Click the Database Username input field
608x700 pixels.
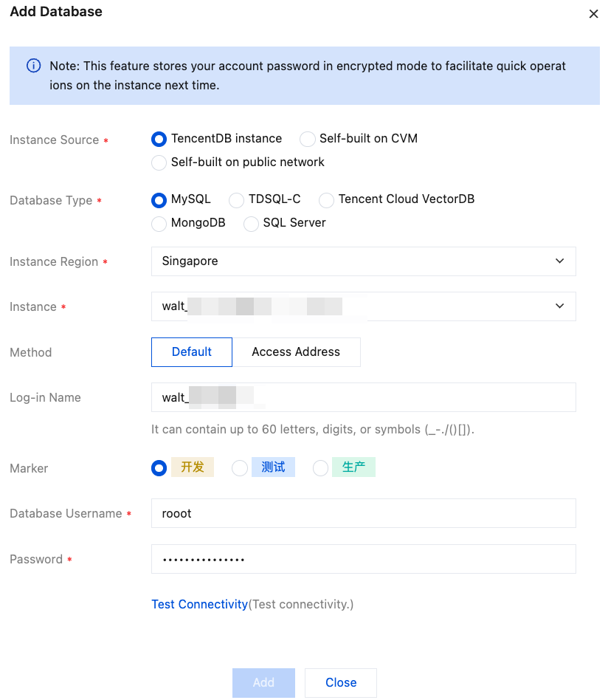pos(363,513)
